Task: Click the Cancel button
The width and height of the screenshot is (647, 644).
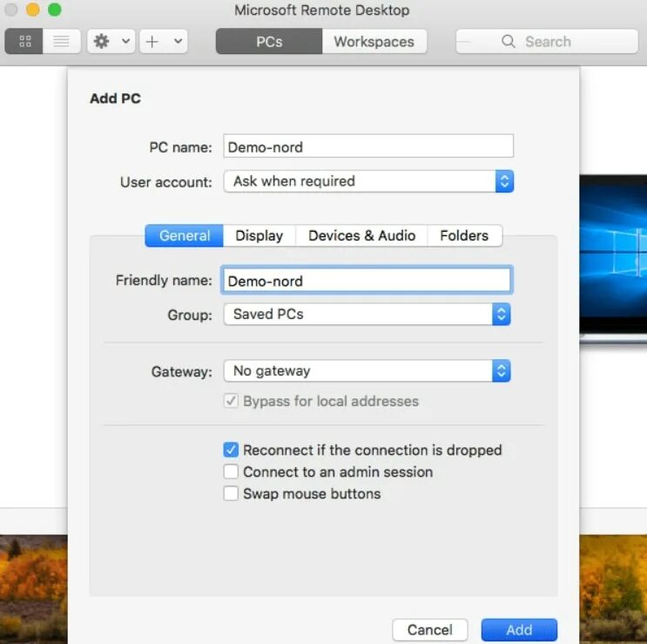Action: (x=430, y=630)
